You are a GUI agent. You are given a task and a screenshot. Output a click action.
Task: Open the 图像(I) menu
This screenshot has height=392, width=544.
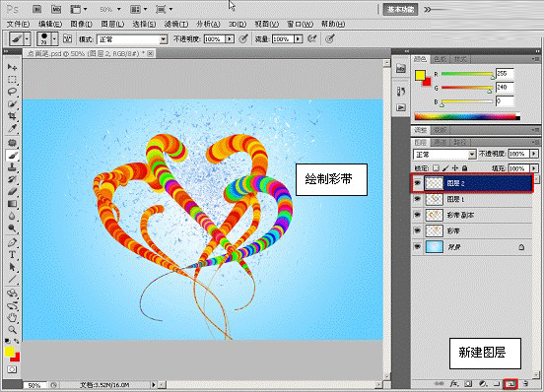pyautogui.click(x=81, y=24)
